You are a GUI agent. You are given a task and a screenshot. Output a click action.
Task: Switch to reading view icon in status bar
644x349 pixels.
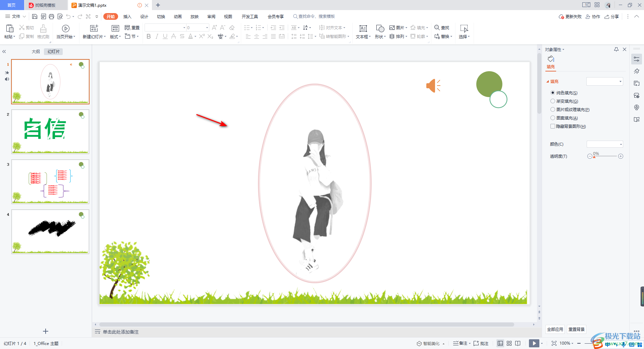click(518, 343)
